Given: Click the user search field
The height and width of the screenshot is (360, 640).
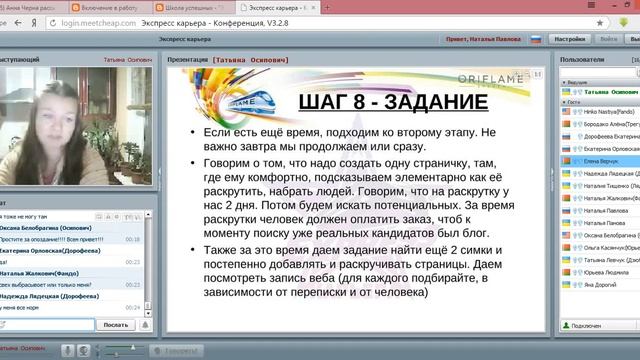Looking at the screenshot, I should coord(598,73).
